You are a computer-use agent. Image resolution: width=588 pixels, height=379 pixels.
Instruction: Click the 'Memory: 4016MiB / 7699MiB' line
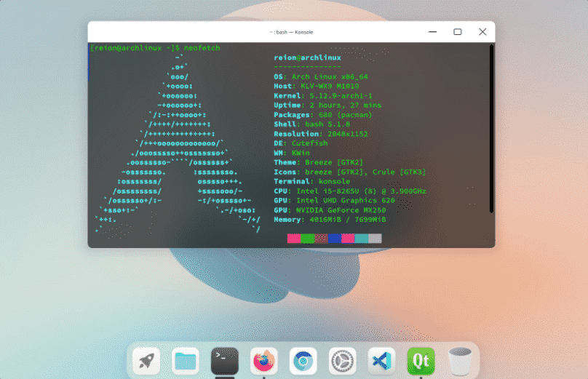click(x=330, y=220)
